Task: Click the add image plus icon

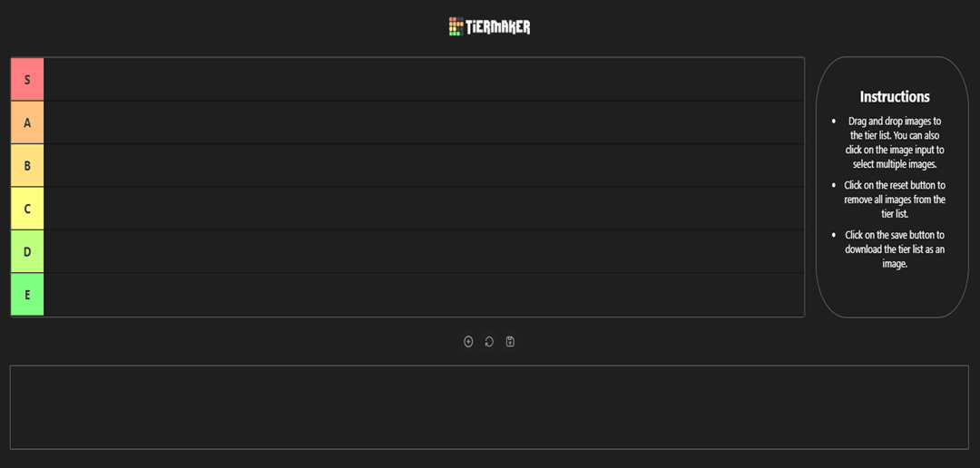Action: pos(468,341)
